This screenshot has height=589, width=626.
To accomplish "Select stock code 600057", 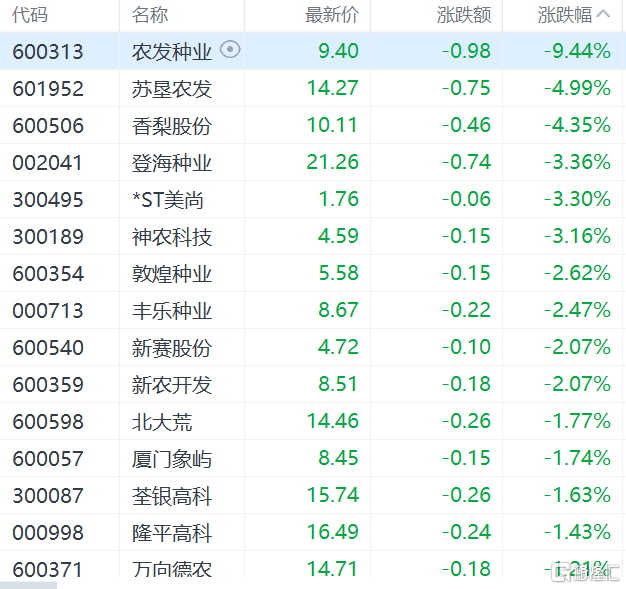I will 48,458.
